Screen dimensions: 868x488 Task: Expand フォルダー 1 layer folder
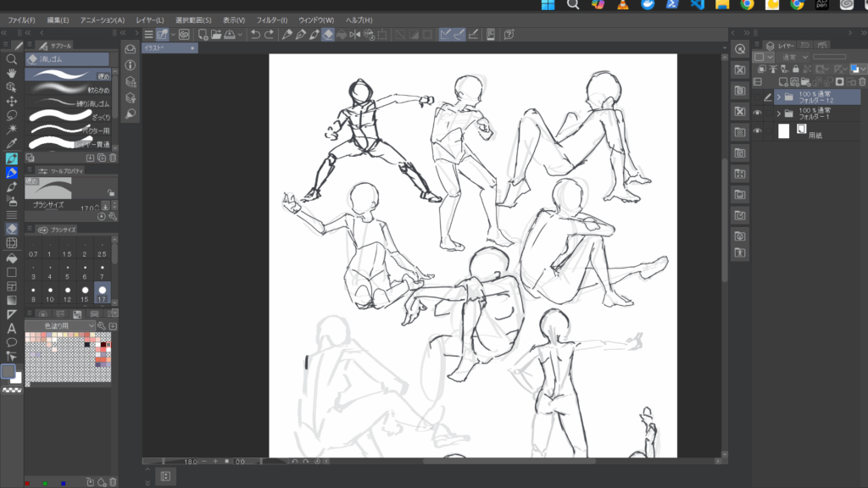pyautogui.click(x=778, y=113)
